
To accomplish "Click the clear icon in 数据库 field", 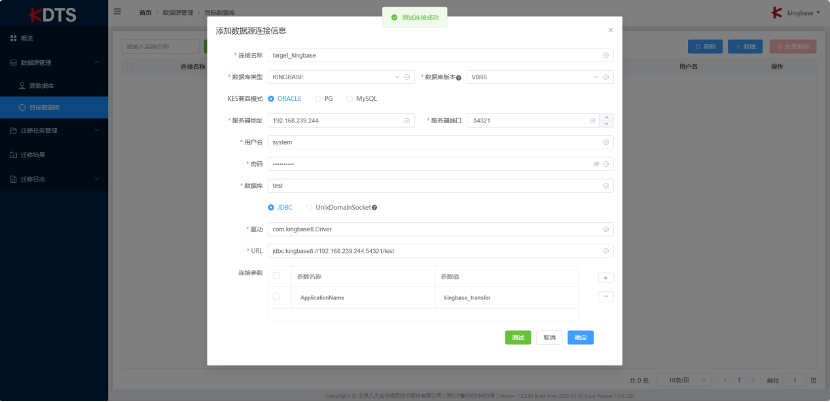I will click(606, 186).
